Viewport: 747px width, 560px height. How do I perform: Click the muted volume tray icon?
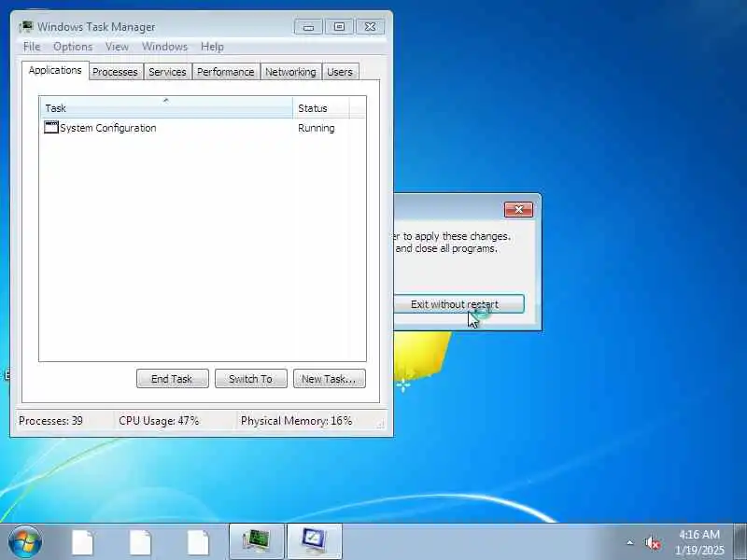click(652, 543)
